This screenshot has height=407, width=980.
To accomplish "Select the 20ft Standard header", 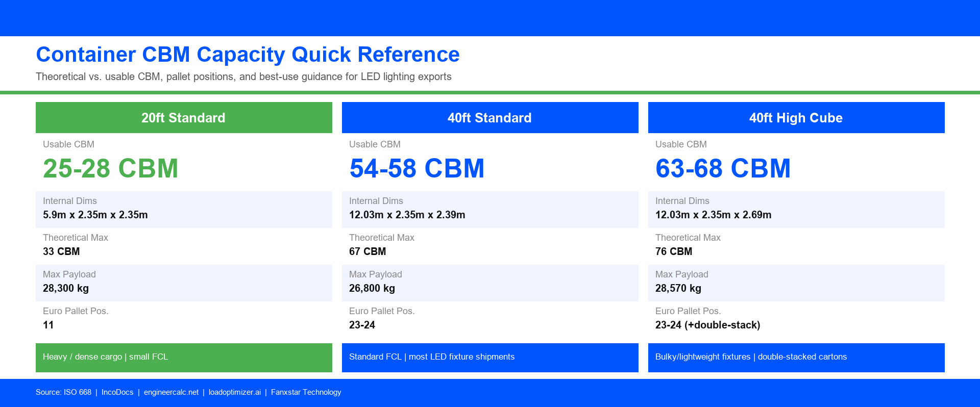I will [x=184, y=117].
